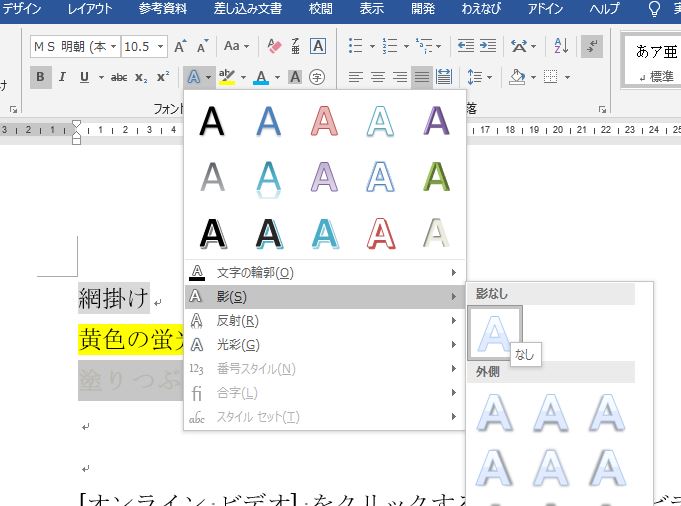Click the Asian layout character scaling icon
Image resolution: width=681 pixels, height=506 pixels.
519,46
